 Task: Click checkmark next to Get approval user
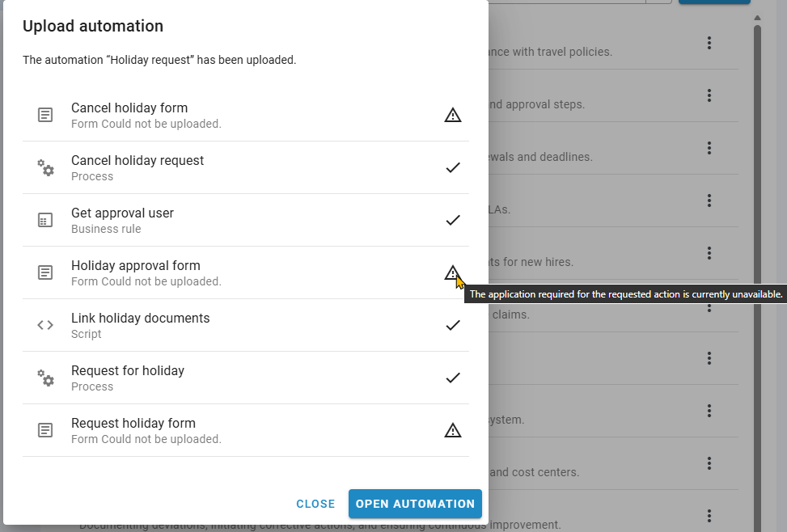click(453, 220)
